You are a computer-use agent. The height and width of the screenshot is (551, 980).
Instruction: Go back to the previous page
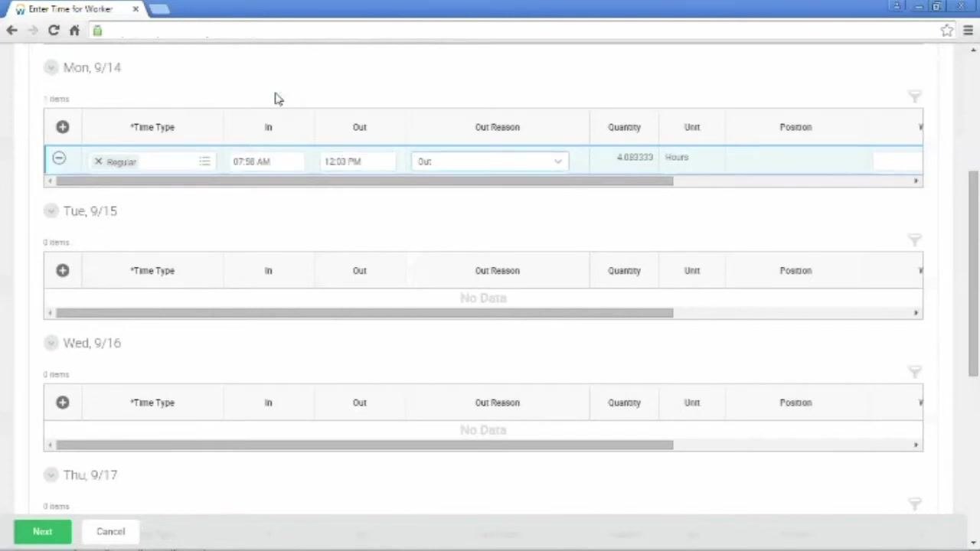point(11,31)
